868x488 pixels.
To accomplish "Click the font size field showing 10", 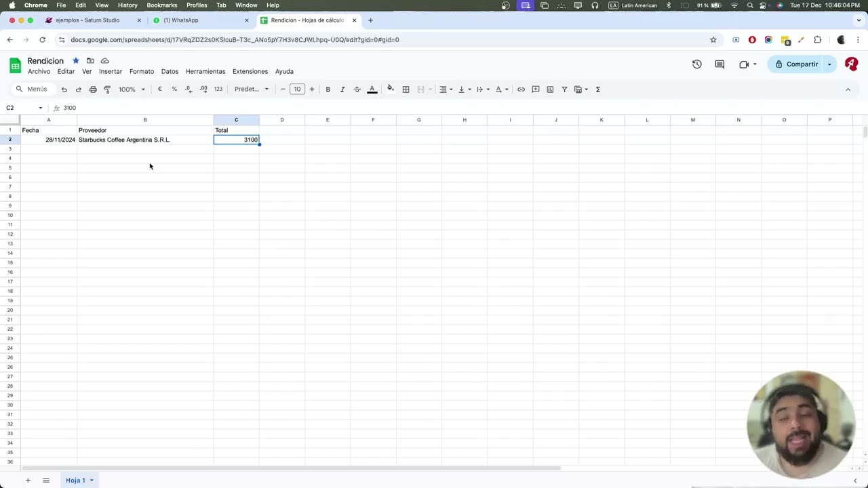I will (x=297, y=89).
